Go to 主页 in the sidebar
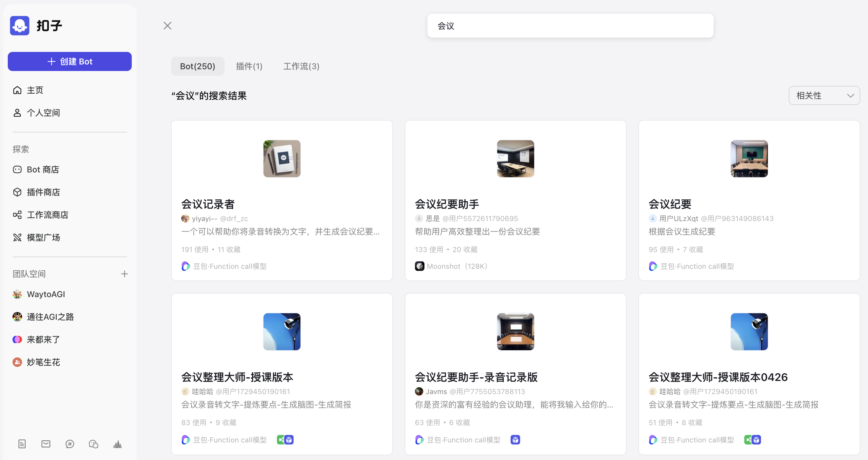 pos(35,90)
